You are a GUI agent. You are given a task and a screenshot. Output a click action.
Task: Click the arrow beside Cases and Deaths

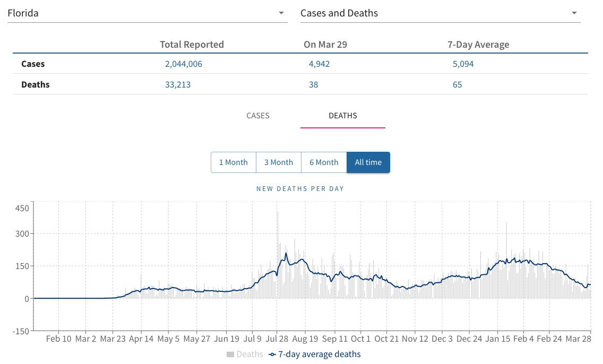[574, 13]
